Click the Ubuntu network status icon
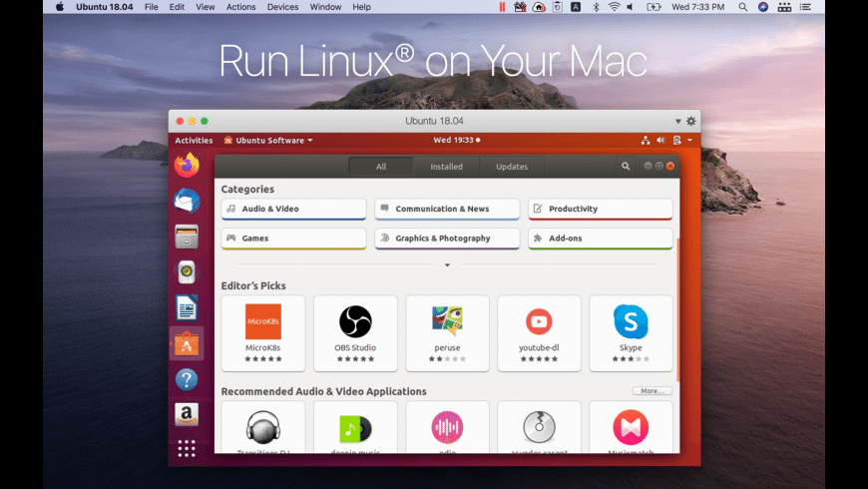This screenshot has height=489, width=868. [x=646, y=140]
